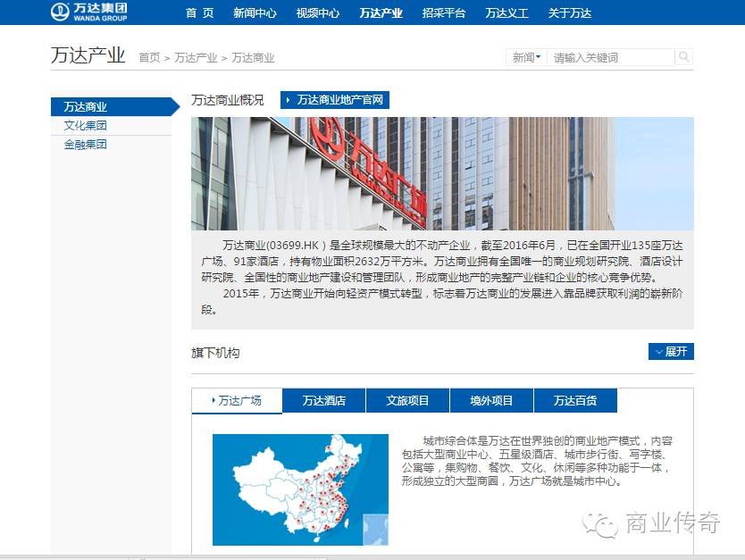
Task: Open the 关于万达 menu item
Action: 570,13
